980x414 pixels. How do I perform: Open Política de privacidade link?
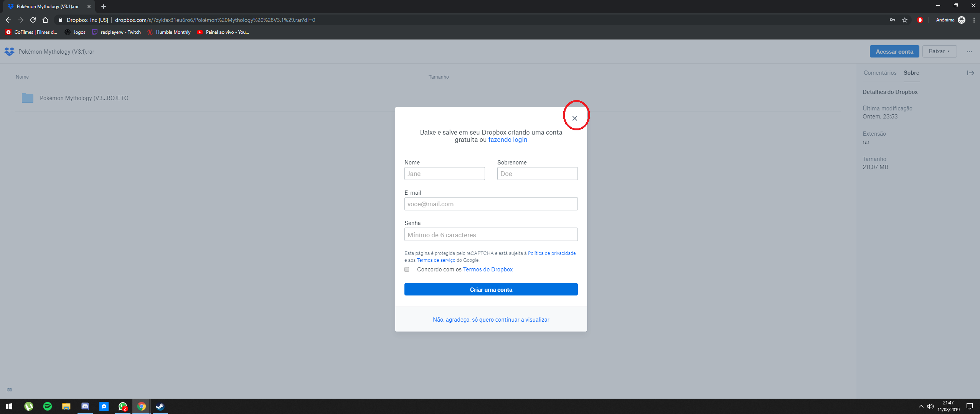[x=552, y=253]
